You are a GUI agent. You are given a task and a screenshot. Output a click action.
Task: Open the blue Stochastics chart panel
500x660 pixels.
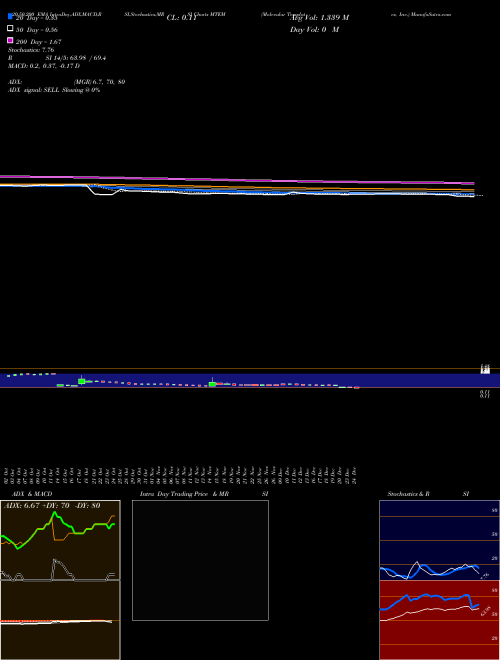[x=439, y=540]
